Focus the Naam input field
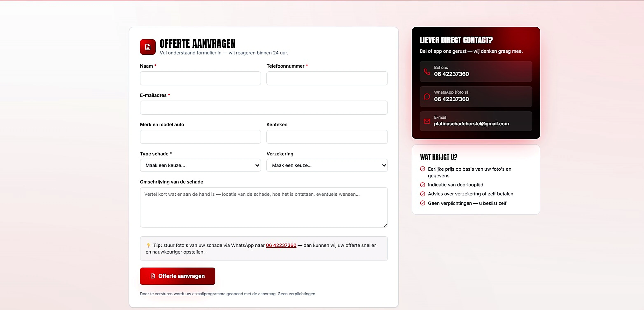 click(200, 78)
